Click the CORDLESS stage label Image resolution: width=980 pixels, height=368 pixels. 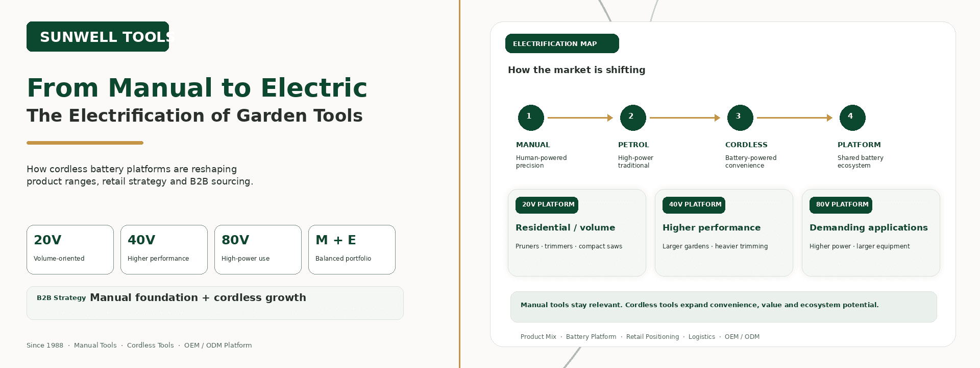(x=746, y=145)
